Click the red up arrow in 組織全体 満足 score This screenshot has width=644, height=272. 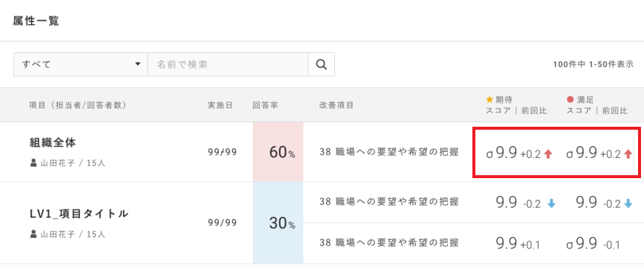[x=628, y=154]
